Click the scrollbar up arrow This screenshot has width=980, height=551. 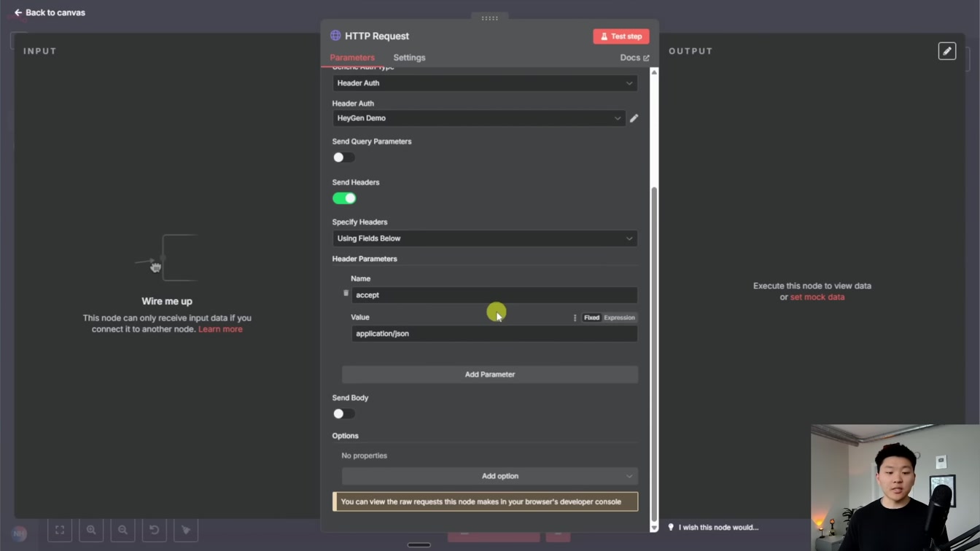(x=654, y=72)
